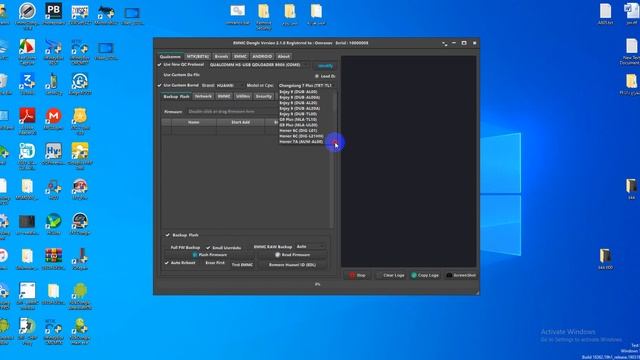Screen dimensions: 640x360
Task: Open the Brand dropdown showing HUAWEI
Action: pos(229,86)
